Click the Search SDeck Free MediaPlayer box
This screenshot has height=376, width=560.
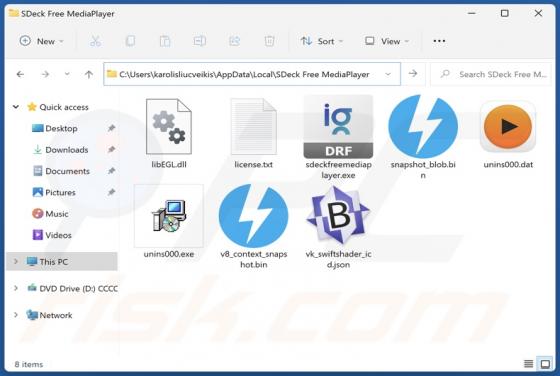point(491,74)
